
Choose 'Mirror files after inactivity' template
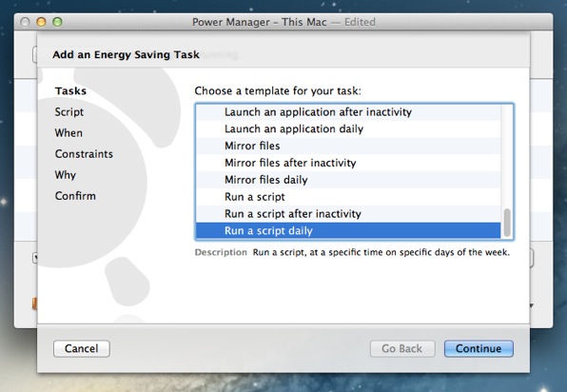[x=348, y=163]
